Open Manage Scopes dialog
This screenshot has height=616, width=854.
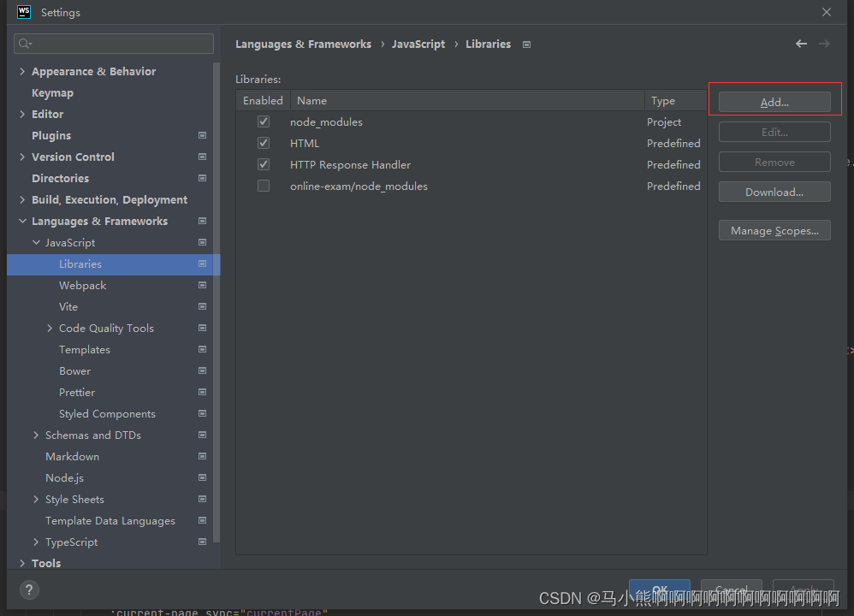(774, 230)
